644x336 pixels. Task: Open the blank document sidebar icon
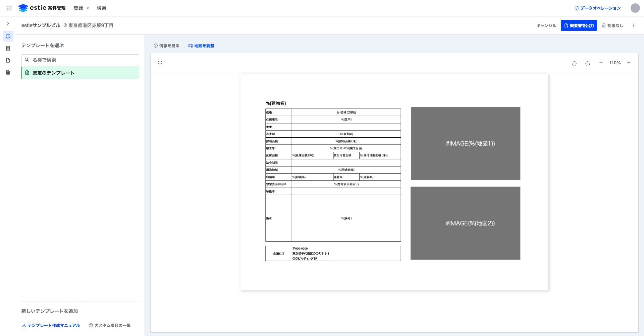pyautogui.click(x=8, y=60)
